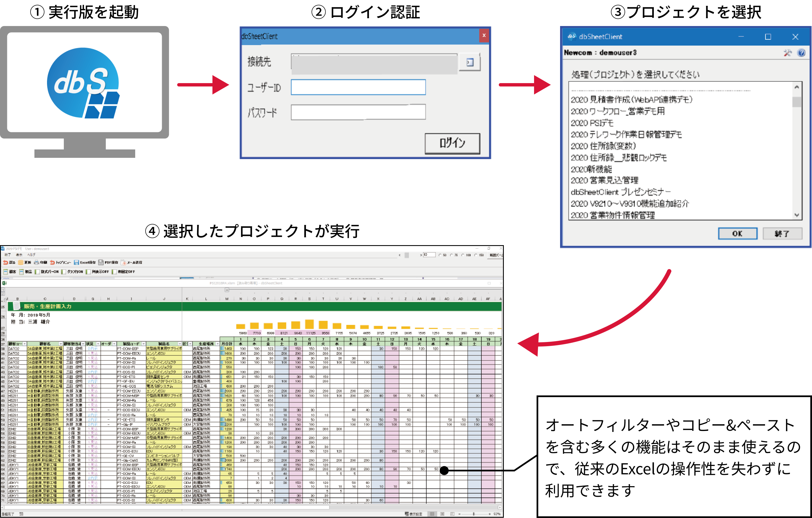Open the 顧客担当者 filter dropdown

[83, 344]
